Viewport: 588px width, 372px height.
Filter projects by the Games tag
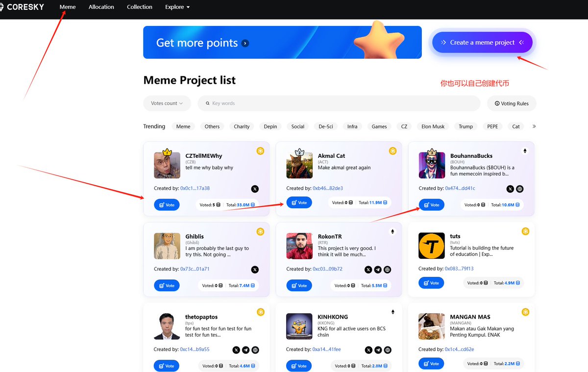[379, 126]
